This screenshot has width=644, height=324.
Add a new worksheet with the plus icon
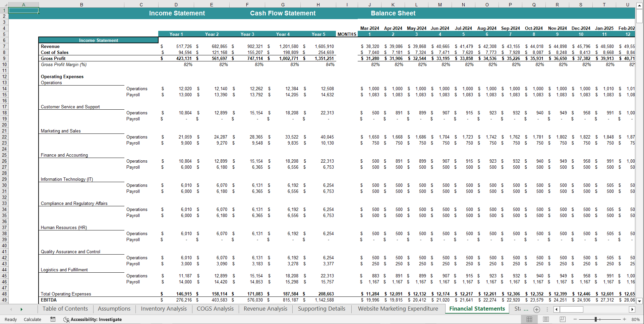(x=536, y=309)
